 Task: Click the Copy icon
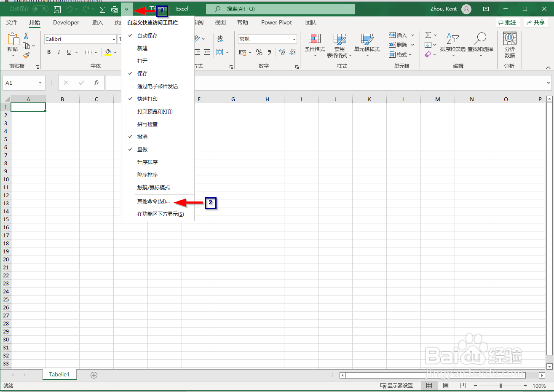pos(27,46)
